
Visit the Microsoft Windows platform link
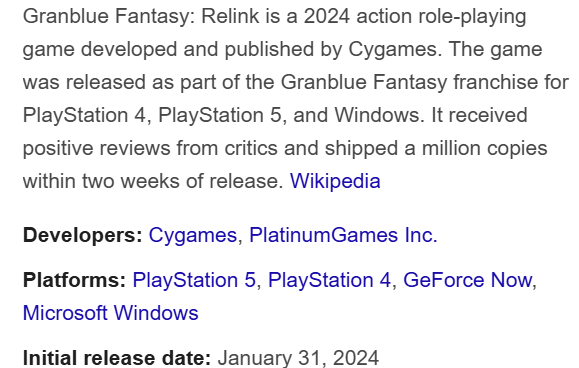110,313
